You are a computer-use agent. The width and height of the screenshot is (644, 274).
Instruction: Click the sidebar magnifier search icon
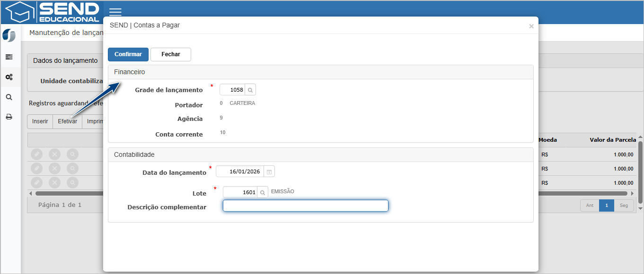(x=9, y=97)
